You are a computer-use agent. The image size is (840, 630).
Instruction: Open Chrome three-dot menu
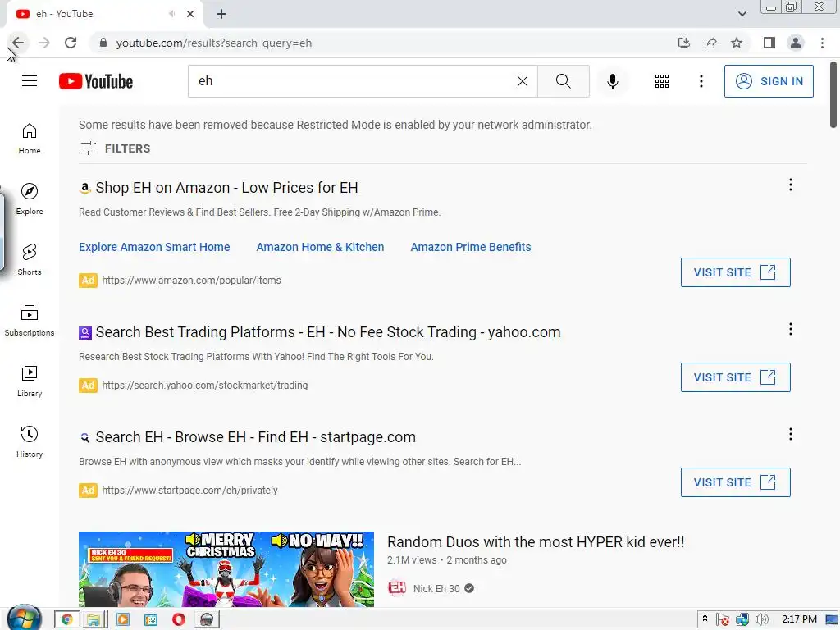pos(822,43)
